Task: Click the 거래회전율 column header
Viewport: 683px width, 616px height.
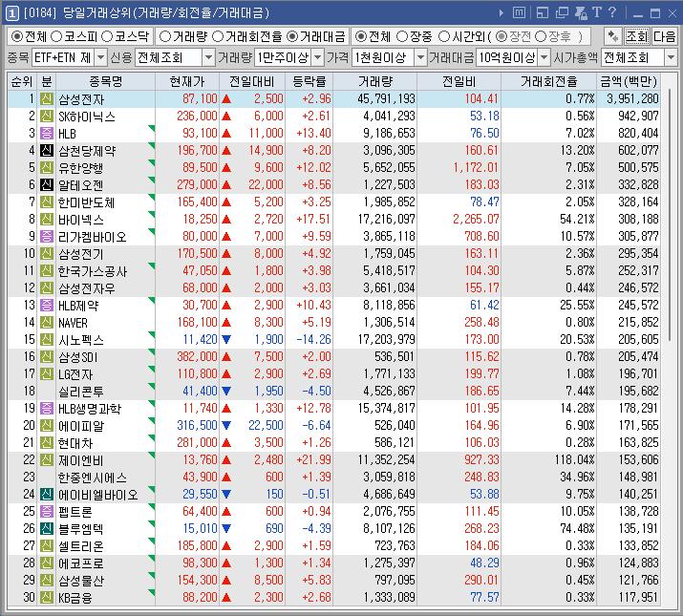Action: (549, 81)
